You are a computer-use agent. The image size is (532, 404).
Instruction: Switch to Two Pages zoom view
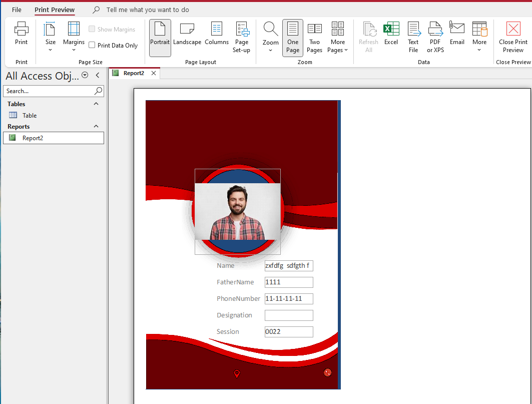[x=314, y=38]
